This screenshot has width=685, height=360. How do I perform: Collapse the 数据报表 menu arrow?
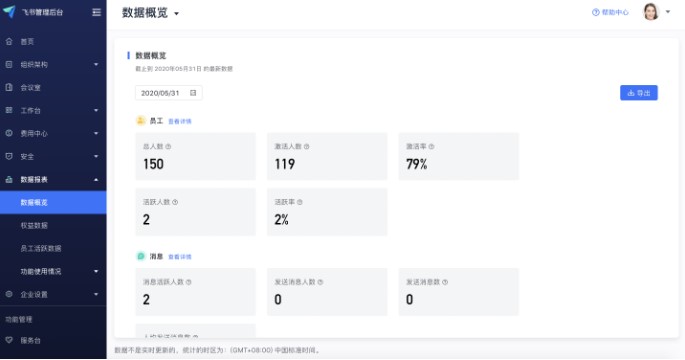point(96,179)
